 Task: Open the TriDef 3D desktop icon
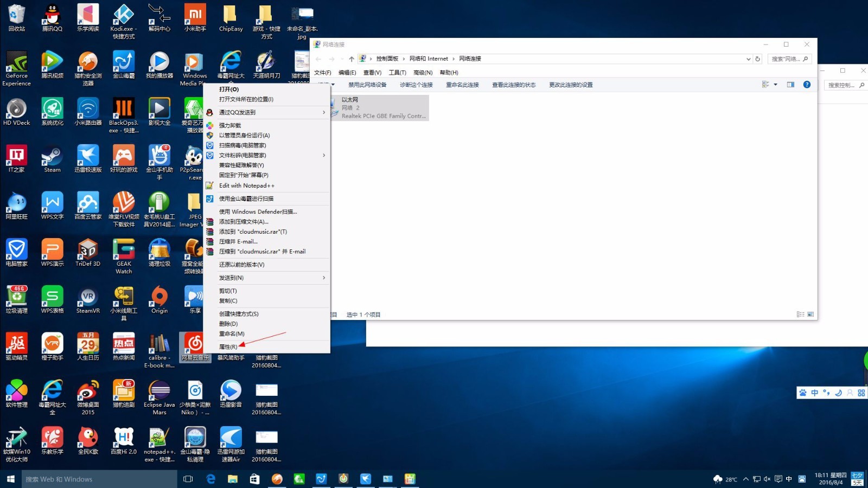click(88, 253)
